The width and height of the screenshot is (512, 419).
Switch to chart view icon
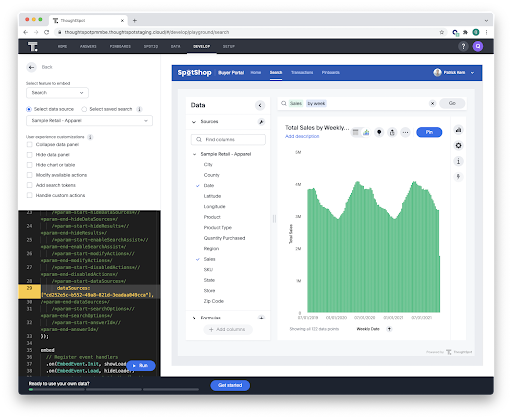pyautogui.click(x=366, y=132)
